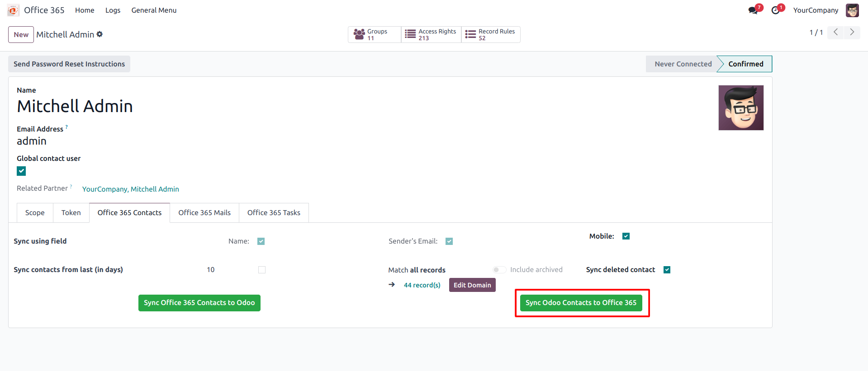
Task: Switch to the Office 365 Mails tab
Action: tap(204, 213)
